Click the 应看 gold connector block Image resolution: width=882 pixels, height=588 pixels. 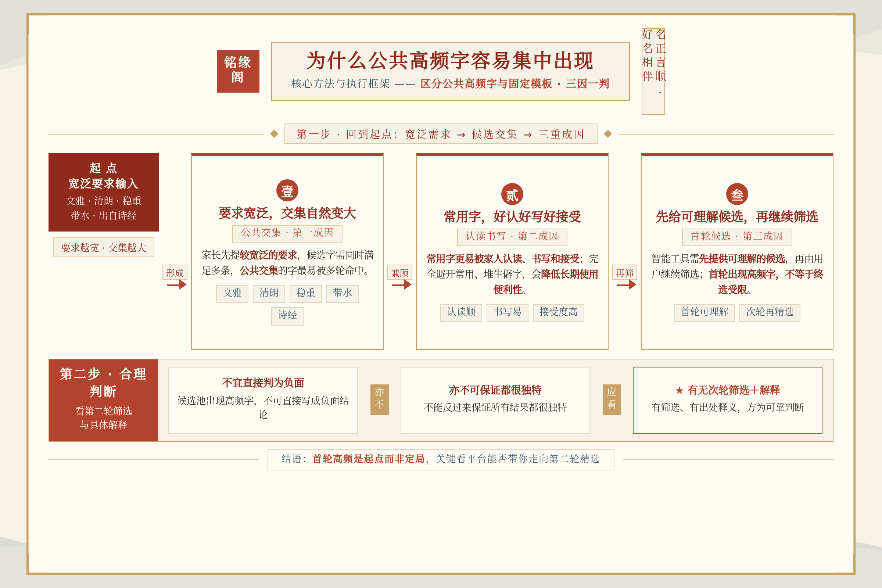pos(612,400)
